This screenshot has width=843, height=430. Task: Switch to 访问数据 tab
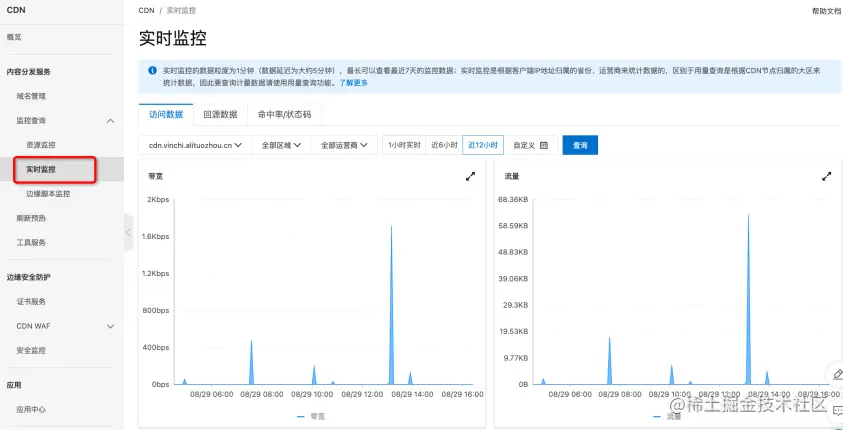click(x=166, y=114)
